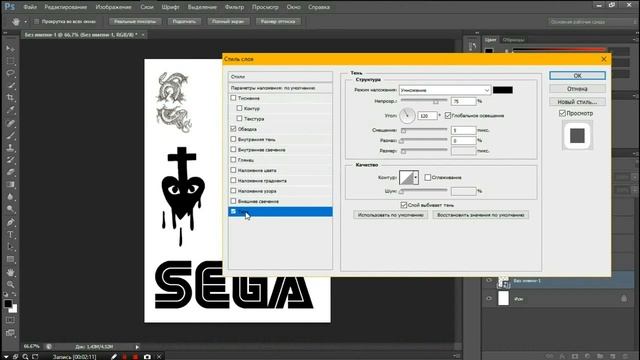Toggle the Глобальное освещение checkbox
Image resolution: width=640 pixels, height=360 pixels.
(x=448, y=116)
